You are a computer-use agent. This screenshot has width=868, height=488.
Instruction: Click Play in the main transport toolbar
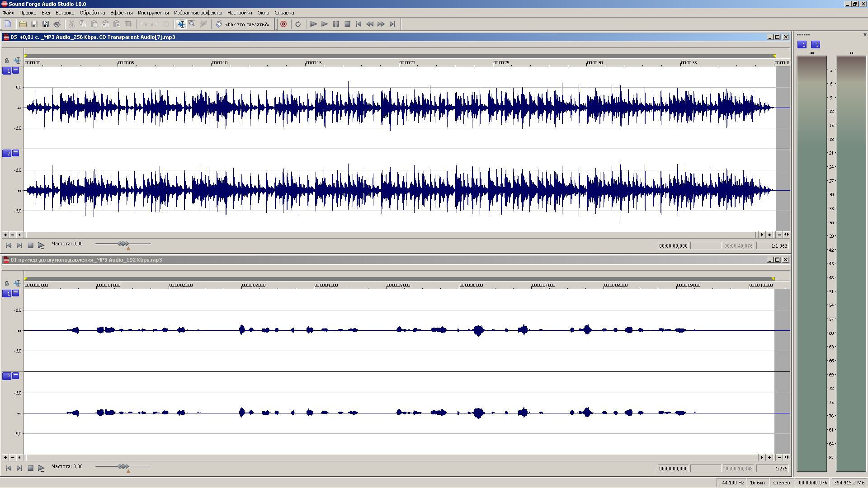click(325, 24)
